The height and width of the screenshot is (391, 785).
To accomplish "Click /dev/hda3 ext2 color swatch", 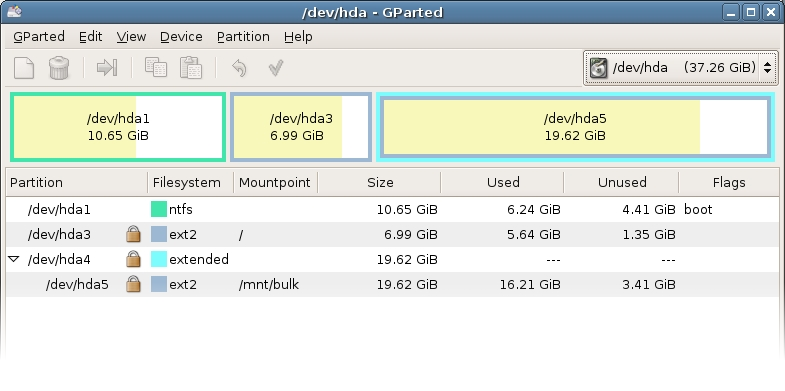I will (159, 234).
